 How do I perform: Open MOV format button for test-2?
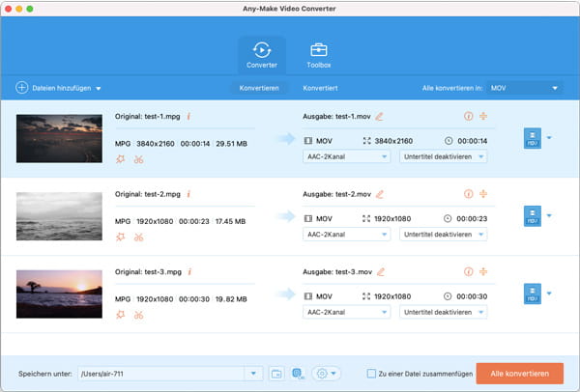[533, 215]
